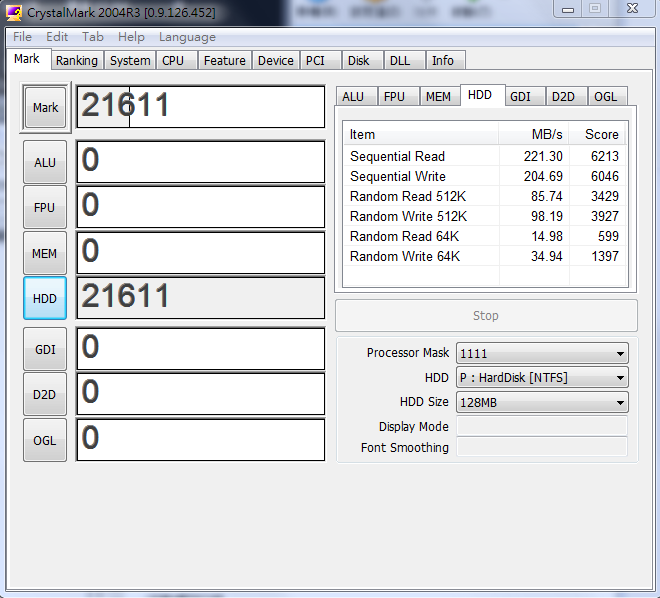Run the OGL benchmark button
This screenshot has width=660, height=598.
coord(45,441)
